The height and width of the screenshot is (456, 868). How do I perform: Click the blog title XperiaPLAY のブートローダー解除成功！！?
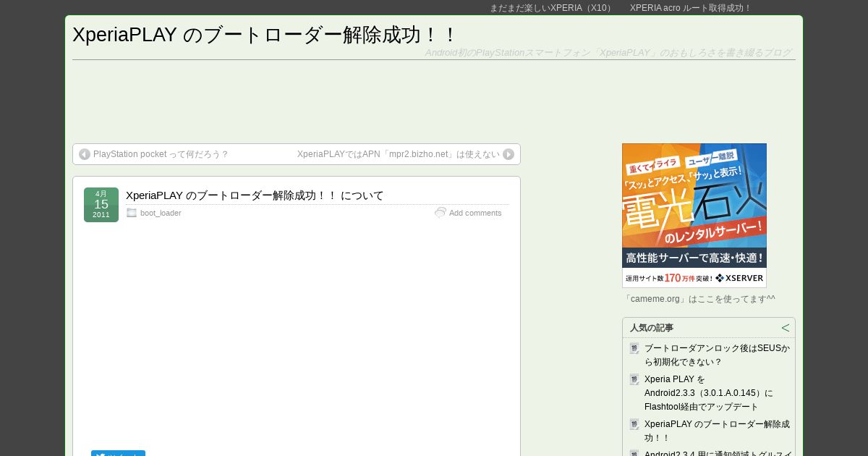pos(265,35)
